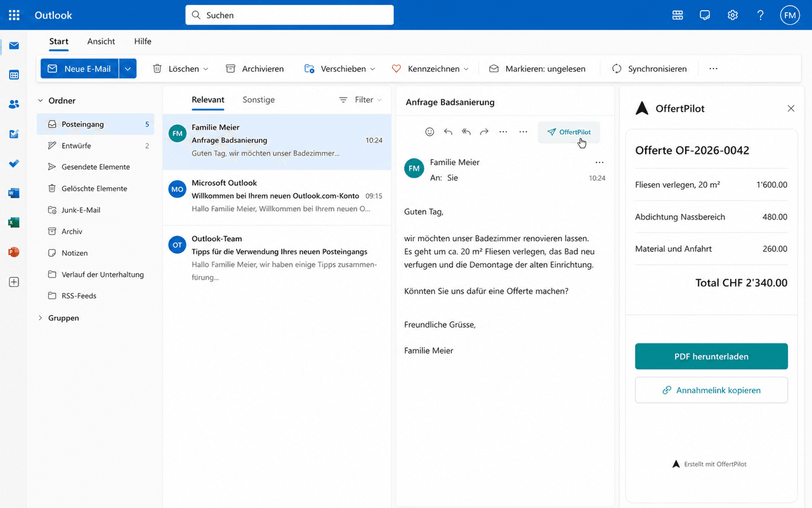Screen dimensions: 812x508
Task: Close the OffertPilot panel
Action: [x=791, y=108]
